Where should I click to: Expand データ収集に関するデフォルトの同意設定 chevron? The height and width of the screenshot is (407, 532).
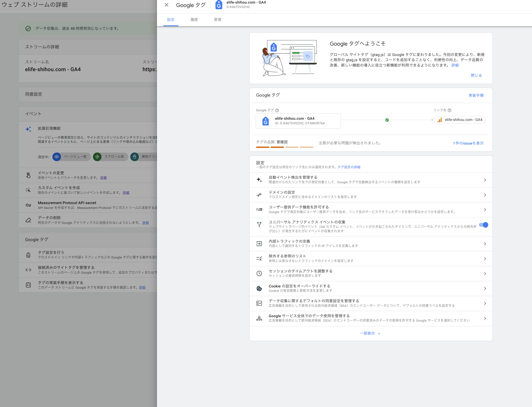pyautogui.click(x=485, y=303)
